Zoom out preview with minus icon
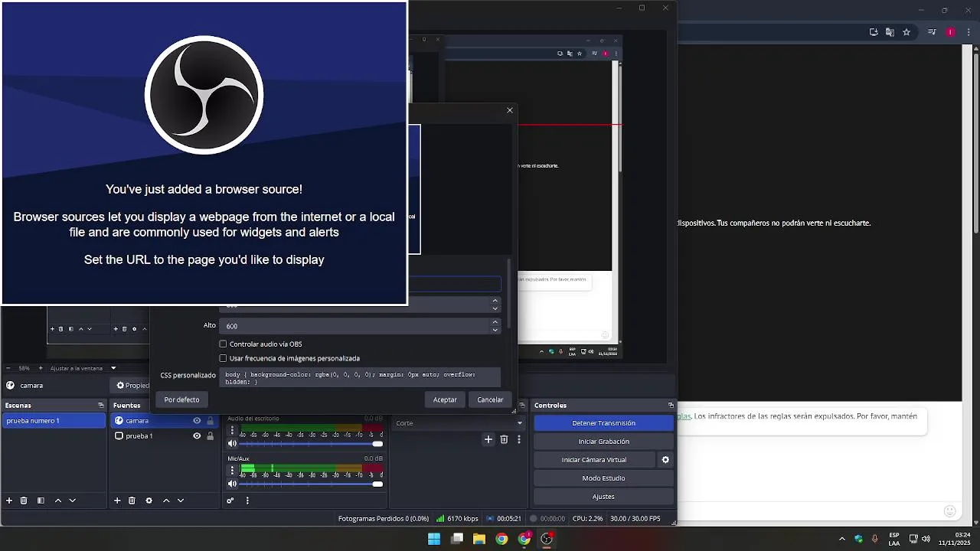 (x=8, y=368)
